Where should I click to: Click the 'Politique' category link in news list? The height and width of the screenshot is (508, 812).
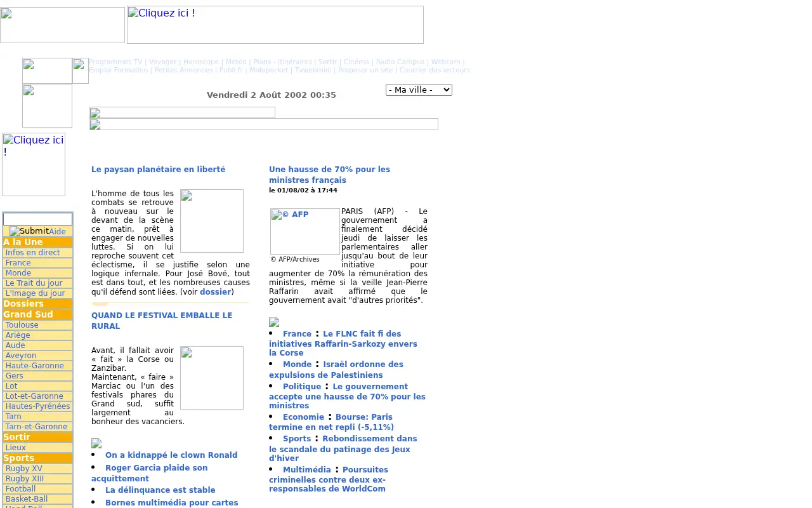tap(302, 387)
